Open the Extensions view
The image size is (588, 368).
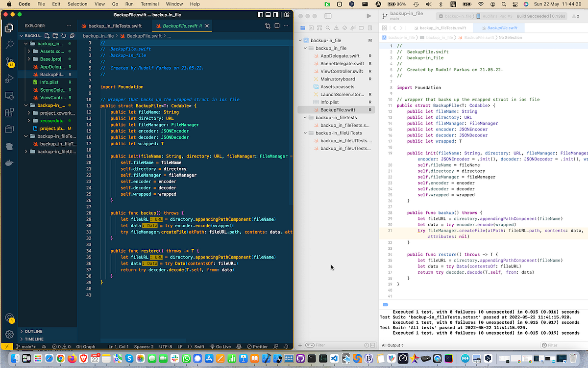9,112
